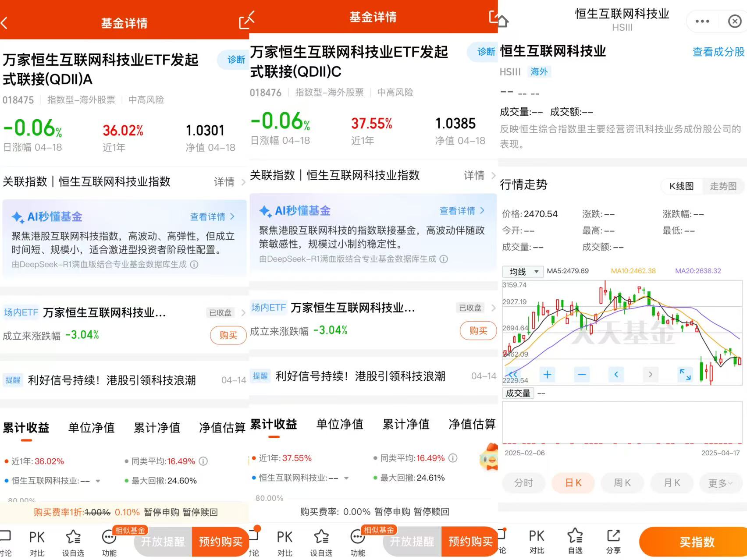This screenshot has width=747, height=560.
Task: Open 关联指数 详情 on fund A
Action: pyautogui.click(x=230, y=182)
